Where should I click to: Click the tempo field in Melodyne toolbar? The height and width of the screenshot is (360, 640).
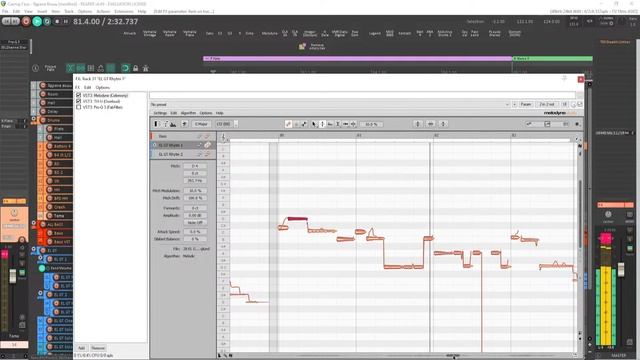coord(223,124)
